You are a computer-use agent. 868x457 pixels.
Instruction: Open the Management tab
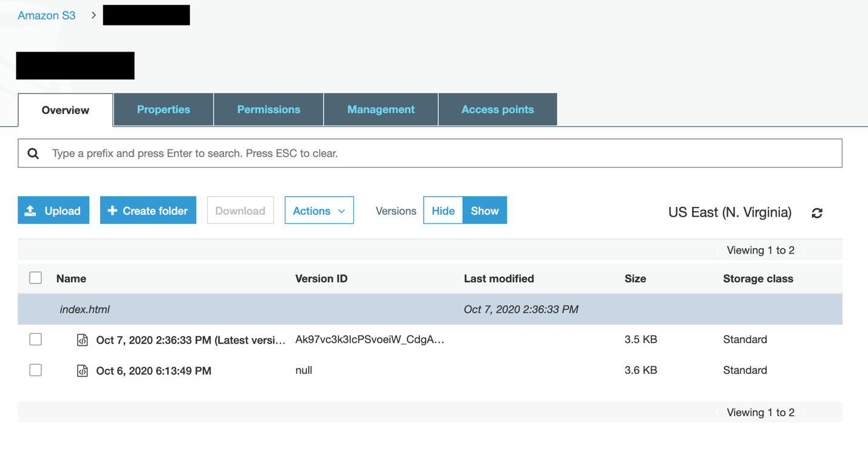pyautogui.click(x=381, y=109)
